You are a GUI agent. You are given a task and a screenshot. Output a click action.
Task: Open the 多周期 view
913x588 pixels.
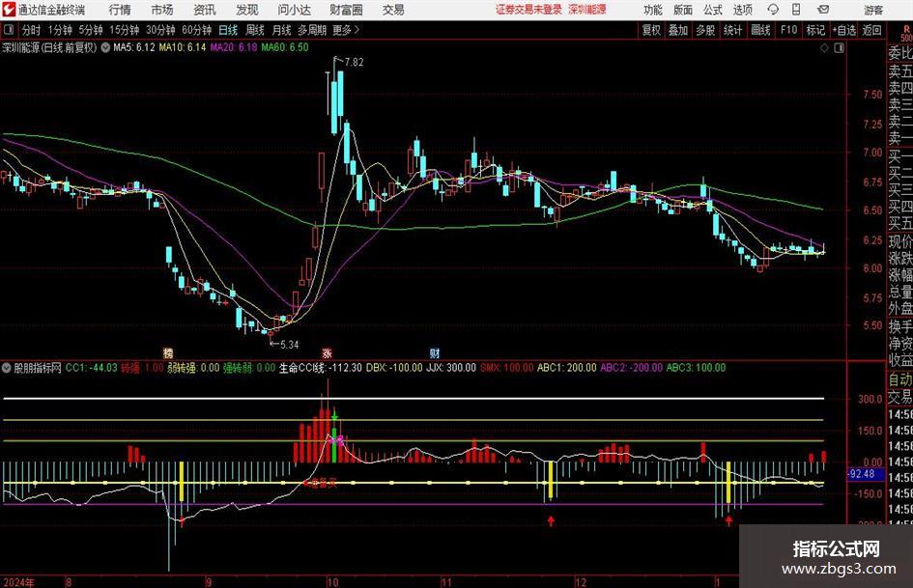click(x=312, y=30)
